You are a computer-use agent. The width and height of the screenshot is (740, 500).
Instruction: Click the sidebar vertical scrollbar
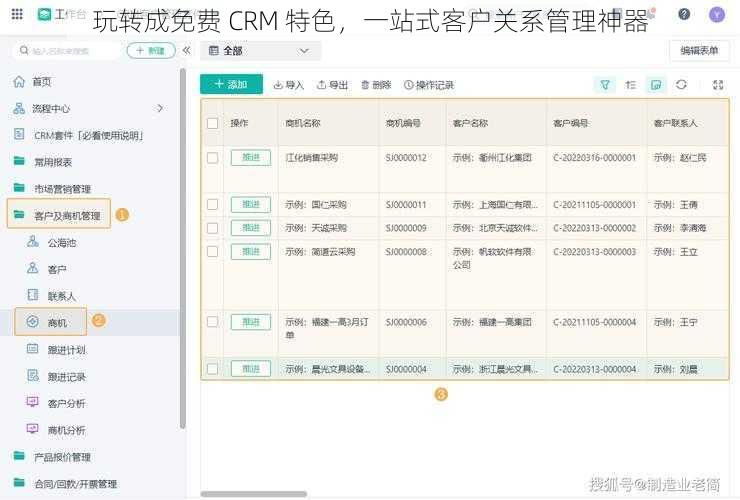tap(183, 248)
